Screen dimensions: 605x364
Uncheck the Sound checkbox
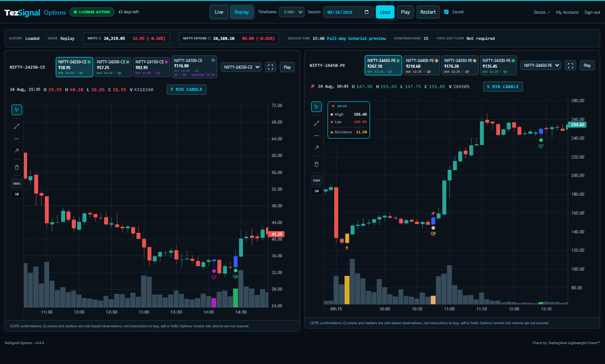click(446, 12)
